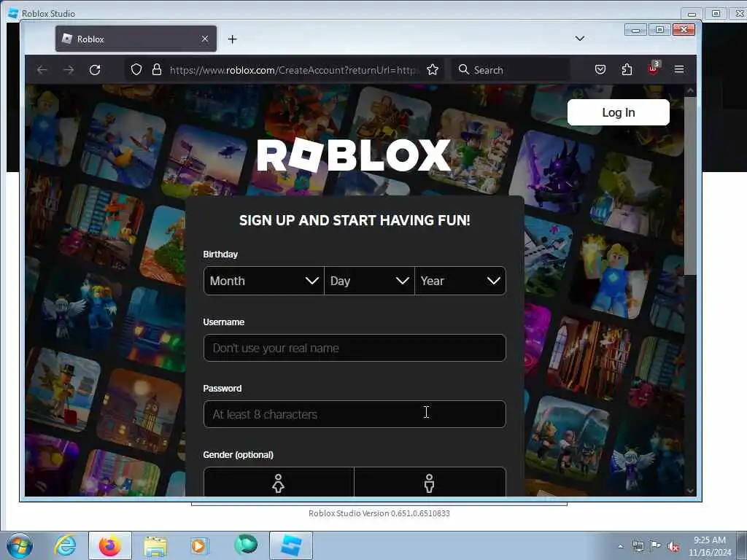Click the Firefox taskbar icon
This screenshot has height=560, width=747.
[x=110, y=545]
